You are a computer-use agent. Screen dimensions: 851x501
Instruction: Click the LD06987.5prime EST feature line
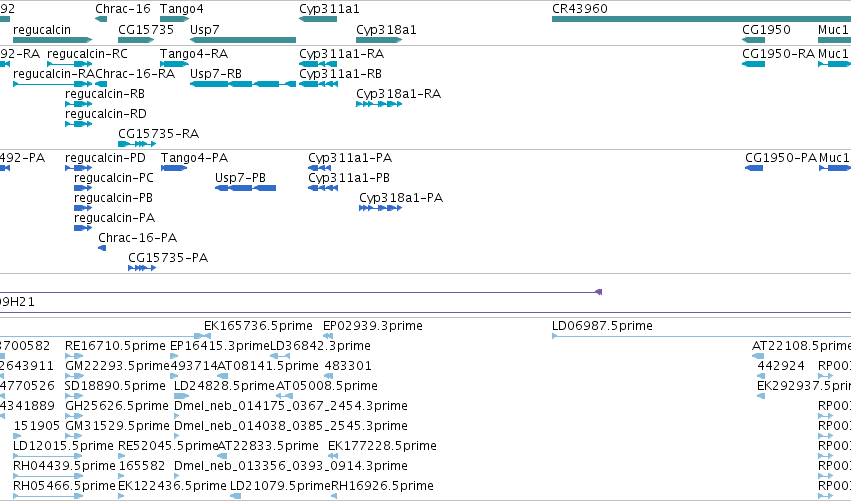701,336
